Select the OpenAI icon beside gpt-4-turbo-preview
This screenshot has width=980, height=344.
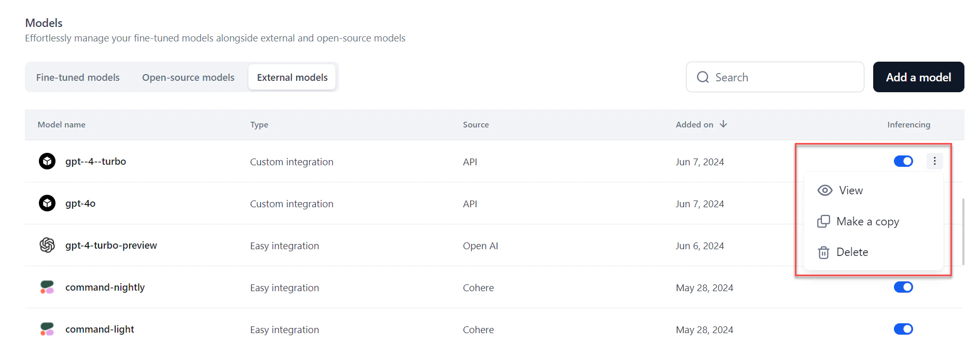47,245
